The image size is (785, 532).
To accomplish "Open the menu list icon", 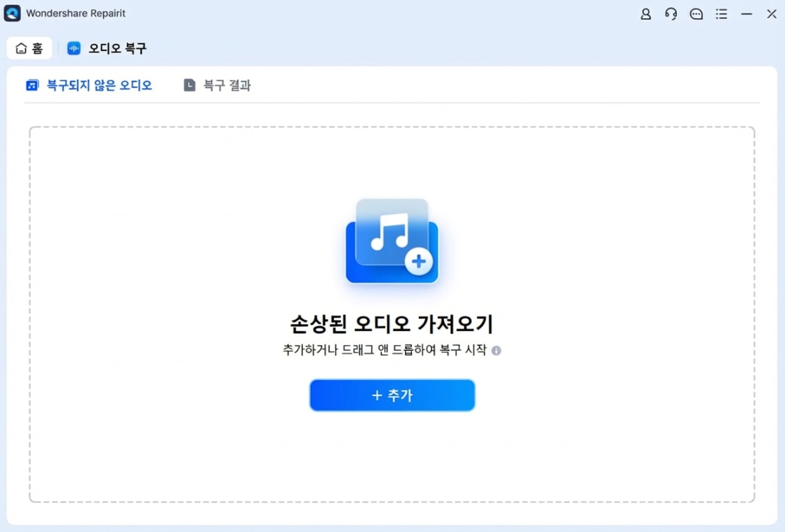I will pos(722,13).
